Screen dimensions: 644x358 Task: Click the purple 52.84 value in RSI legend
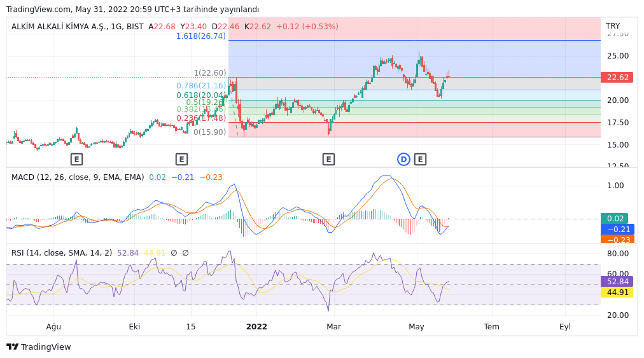[x=128, y=253]
